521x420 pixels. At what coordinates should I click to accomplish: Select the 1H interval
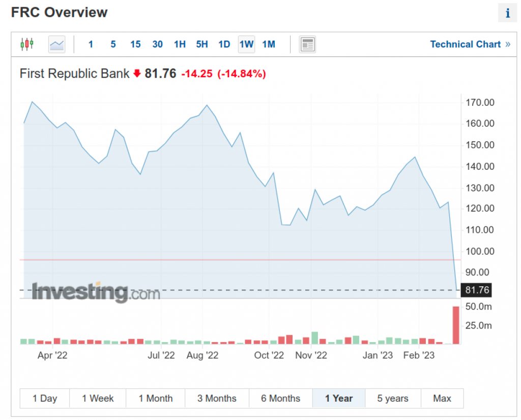180,44
